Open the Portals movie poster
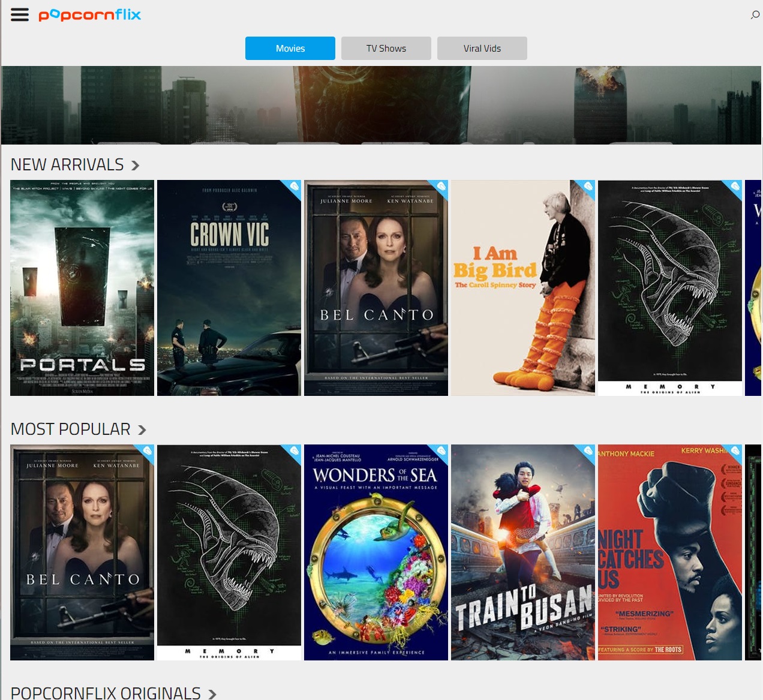The height and width of the screenshot is (700, 763). pyautogui.click(x=82, y=288)
